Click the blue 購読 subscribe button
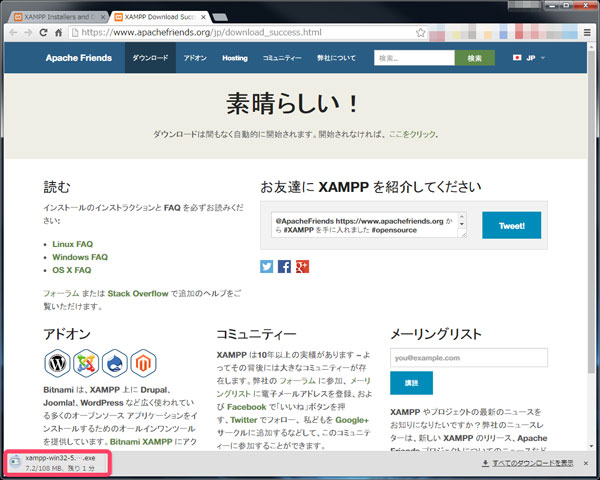Viewport: 600px width, 480px height. 411,383
